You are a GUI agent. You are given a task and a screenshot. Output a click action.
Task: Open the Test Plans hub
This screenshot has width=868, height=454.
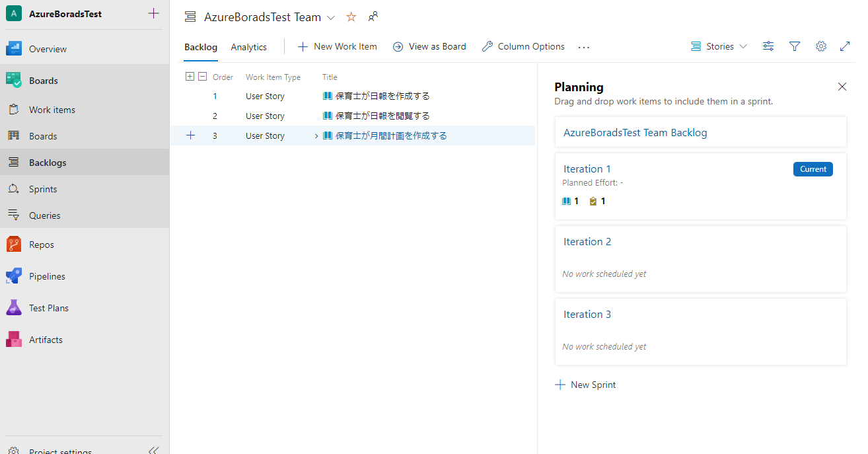[x=49, y=308]
